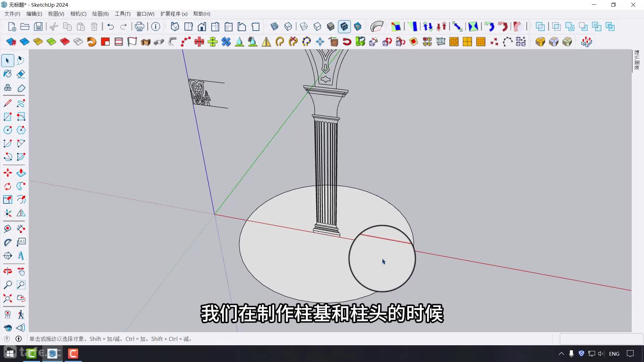644x362 pixels.
Task: Open the 相机(C) menu
Action: [x=78, y=14]
